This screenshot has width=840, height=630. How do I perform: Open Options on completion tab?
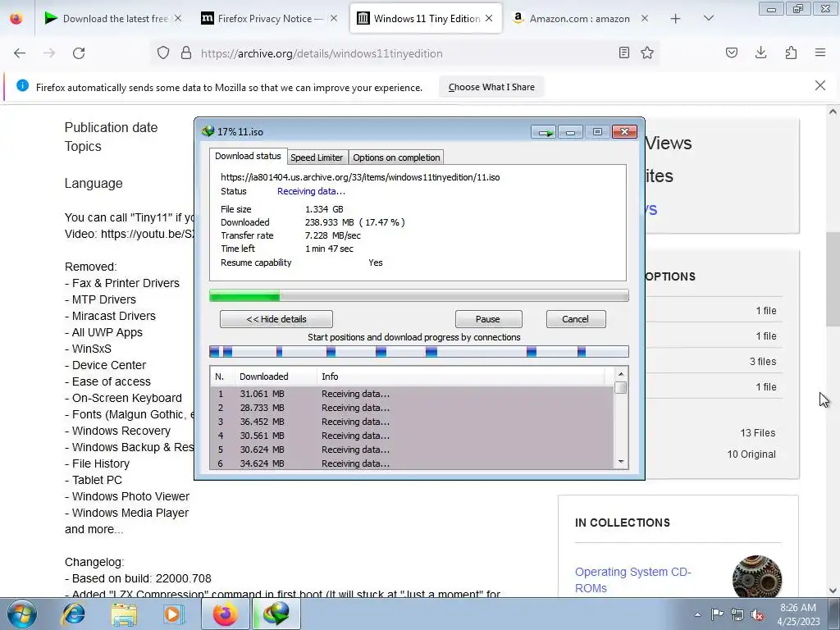click(x=396, y=157)
